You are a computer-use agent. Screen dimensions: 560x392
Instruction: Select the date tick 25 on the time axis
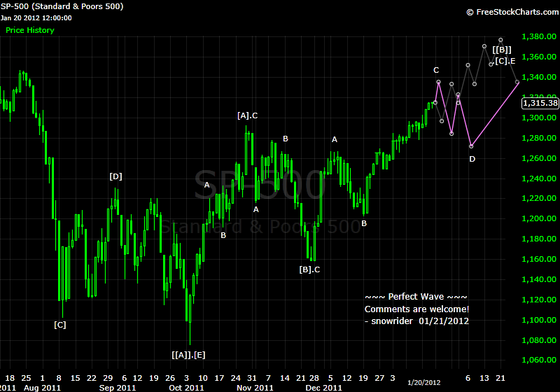[x=26, y=378]
